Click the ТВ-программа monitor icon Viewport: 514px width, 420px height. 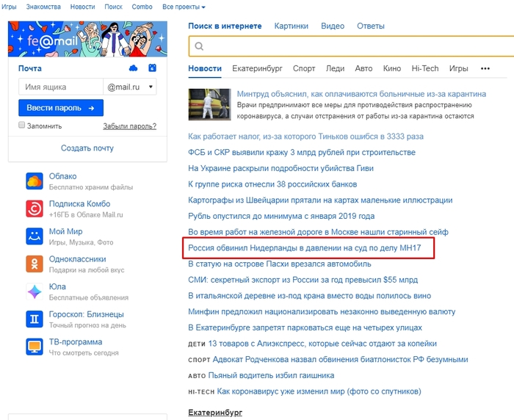click(35, 347)
